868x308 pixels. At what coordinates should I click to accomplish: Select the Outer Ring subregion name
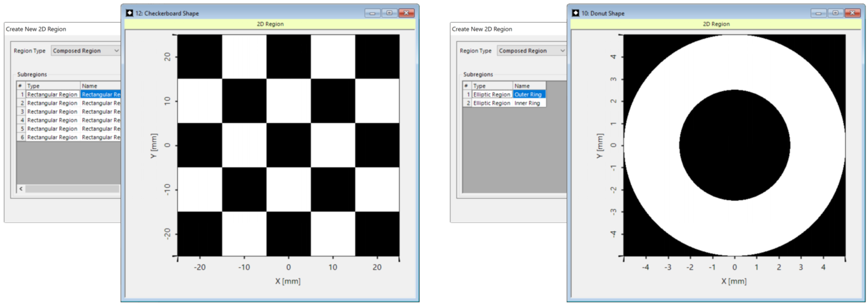click(528, 95)
